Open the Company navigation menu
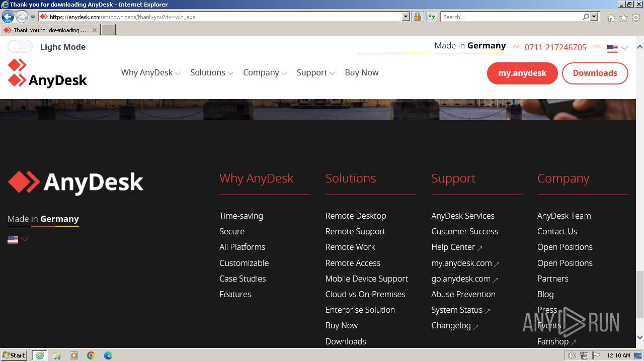 [265, 73]
